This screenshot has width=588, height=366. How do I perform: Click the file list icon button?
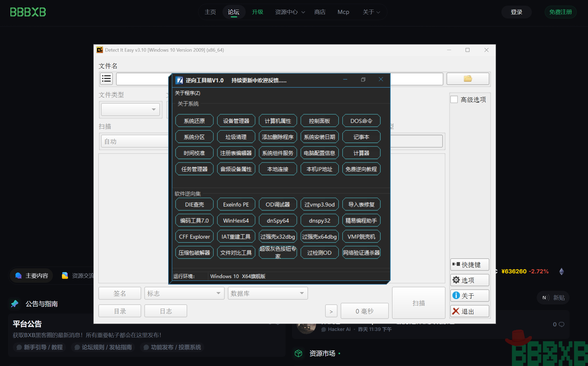tap(106, 79)
